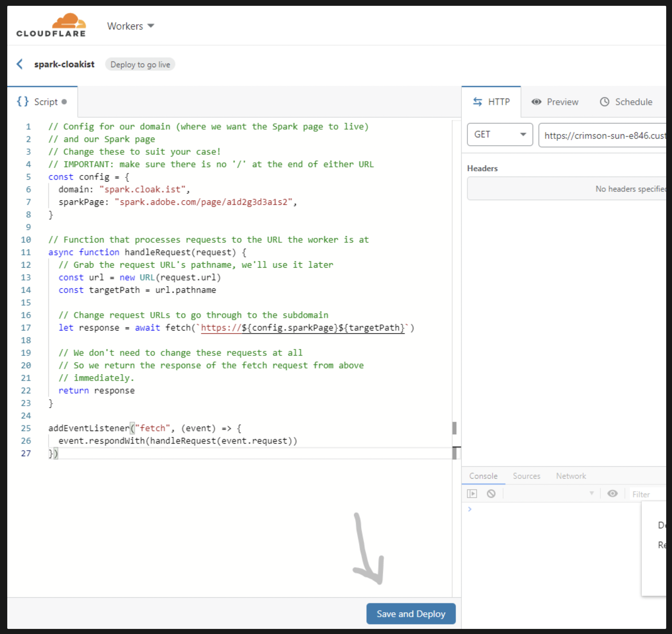Clear console with the block icon
The width and height of the screenshot is (672, 634).
491,494
